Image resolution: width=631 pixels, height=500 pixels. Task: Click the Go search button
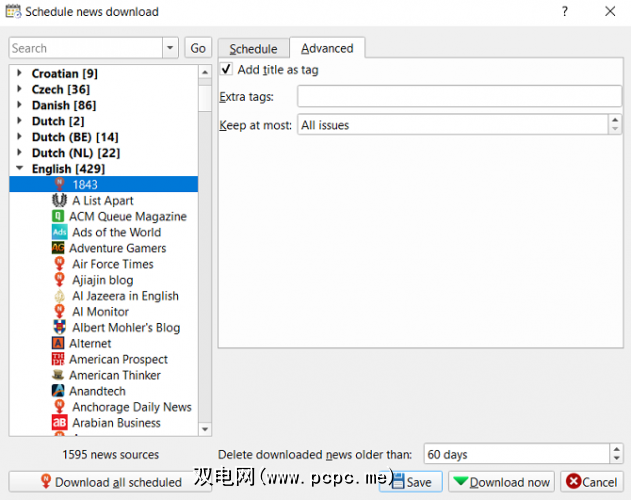198,48
